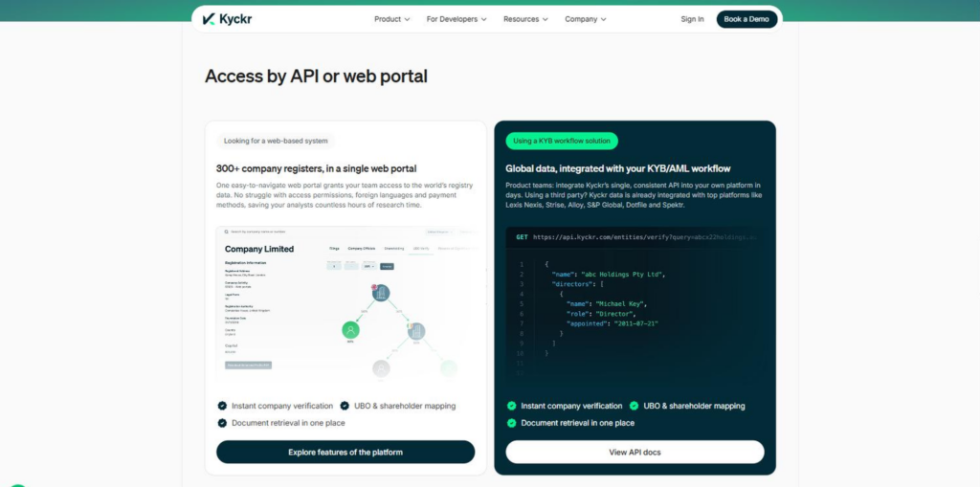Select the 'Filings' tab in portal preview

pos(334,248)
